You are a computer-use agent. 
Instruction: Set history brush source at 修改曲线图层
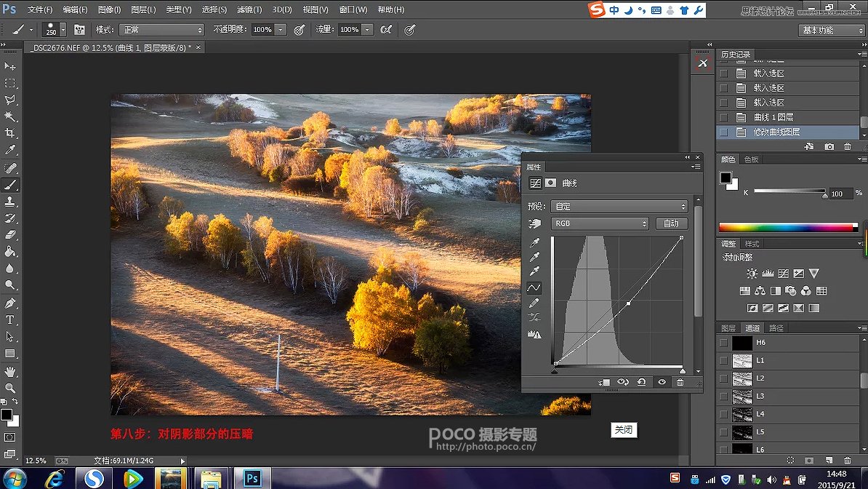click(723, 132)
